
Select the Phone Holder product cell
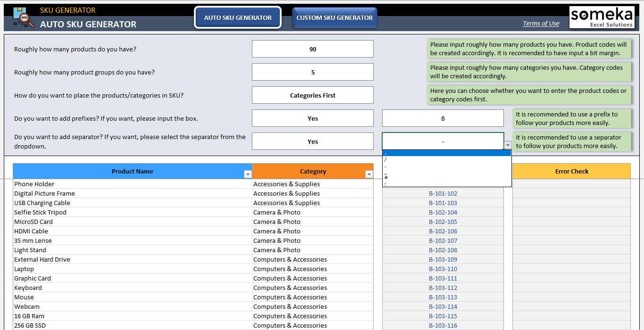(x=133, y=184)
